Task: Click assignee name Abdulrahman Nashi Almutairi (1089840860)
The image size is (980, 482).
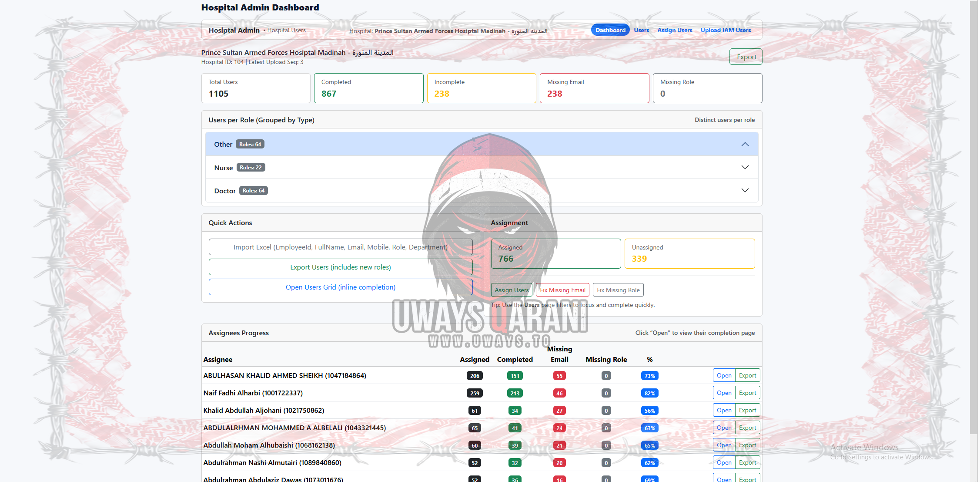Action: click(x=272, y=462)
